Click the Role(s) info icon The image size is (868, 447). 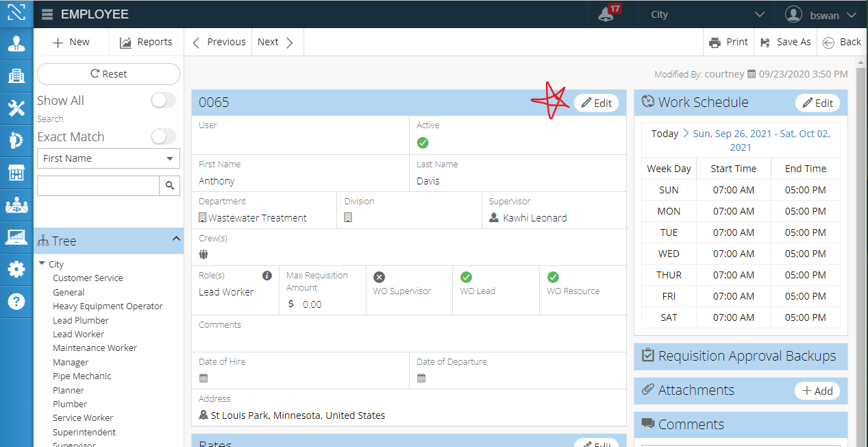pyautogui.click(x=267, y=276)
